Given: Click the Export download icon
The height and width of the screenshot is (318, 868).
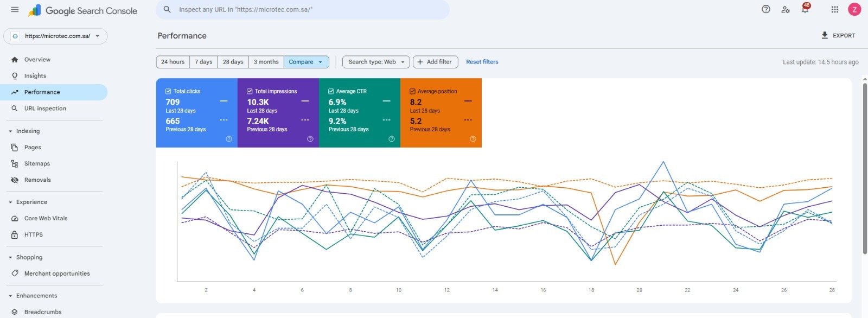Looking at the screenshot, I should point(825,35).
